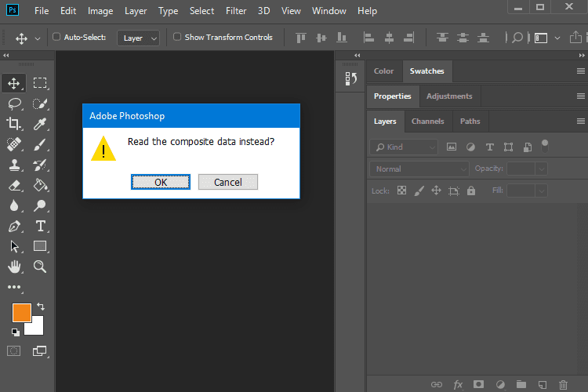The image size is (588, 392).
Task: Toggle filter for adjustment layers
Action: (x=470, y=147)
